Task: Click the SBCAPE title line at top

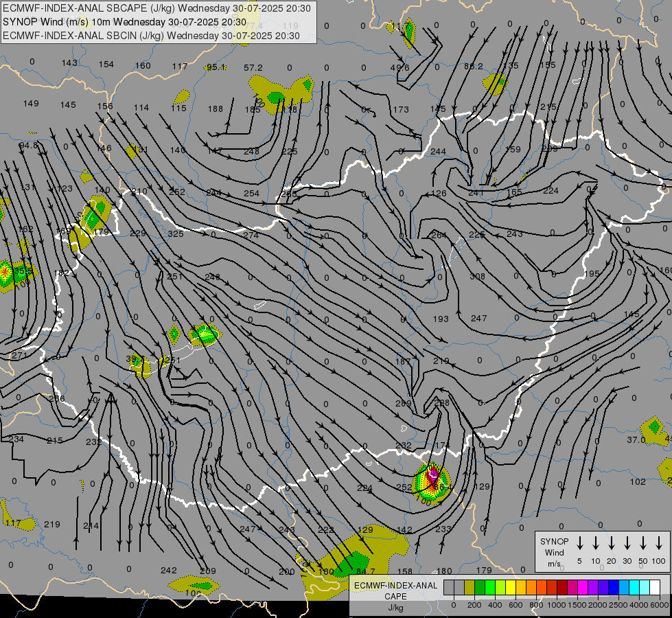Action: point(157,8)
